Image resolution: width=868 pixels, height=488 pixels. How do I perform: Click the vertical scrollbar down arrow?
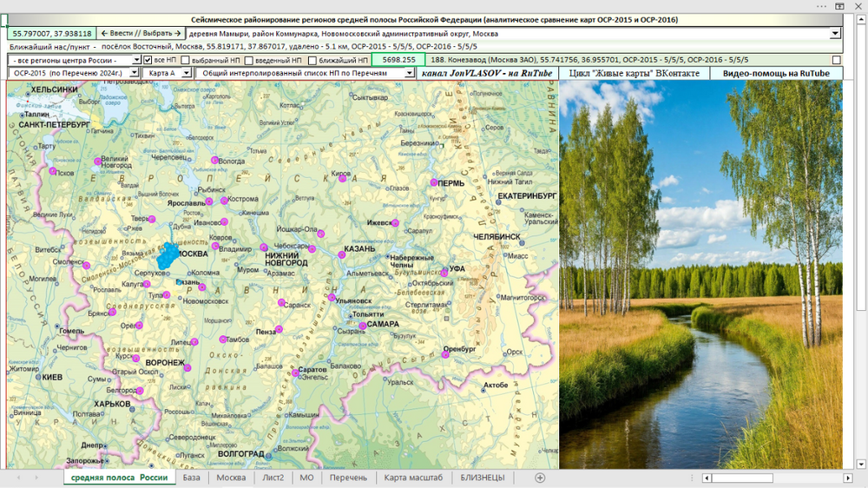(861, 465)
